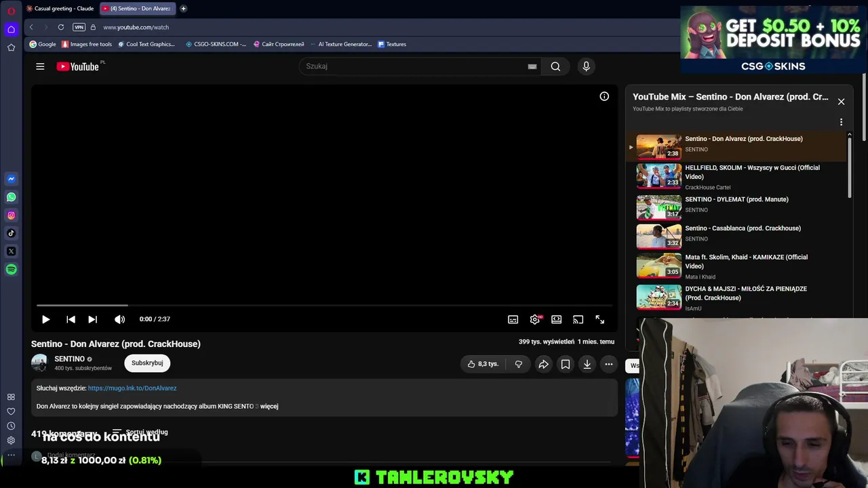Screen dimensions: 868x488
Task: Open the Opera main menu logo
Action: pos(11,11)
